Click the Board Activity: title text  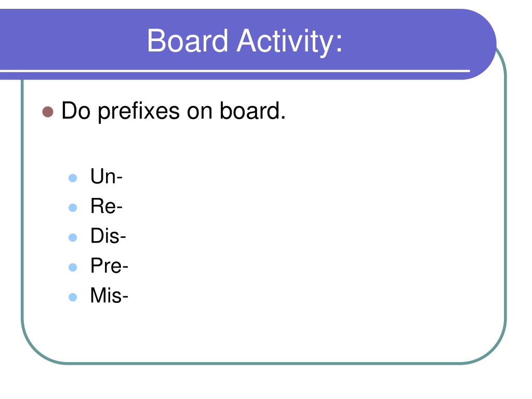pyautogui.click(x=245, y=42)
